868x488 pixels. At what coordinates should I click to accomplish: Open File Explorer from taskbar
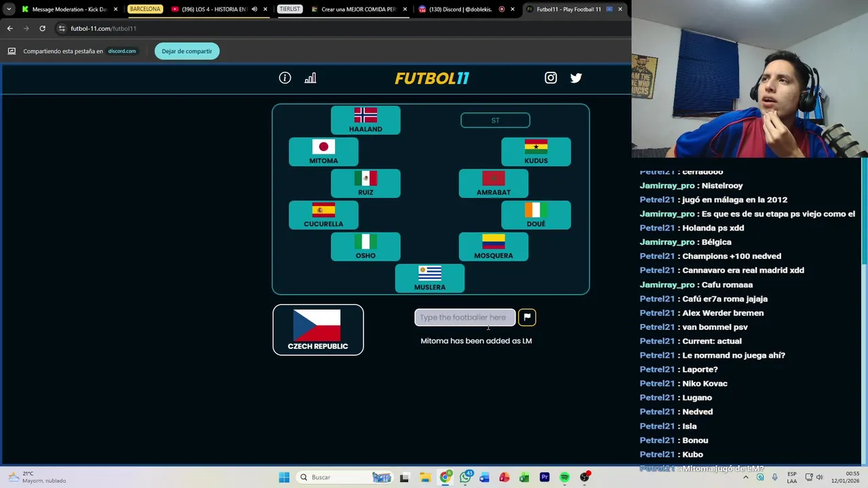click(425, 477)
